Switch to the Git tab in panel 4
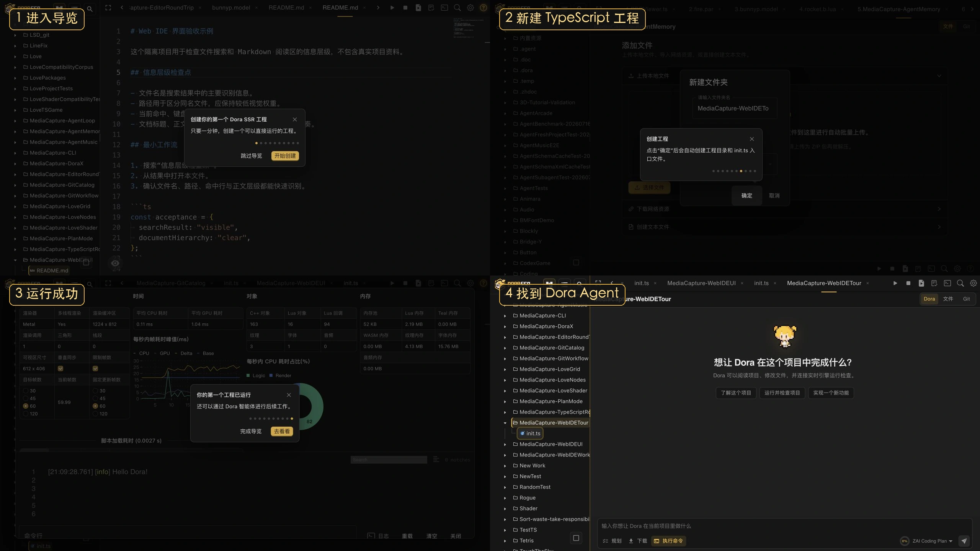 [x=966, y=299]
